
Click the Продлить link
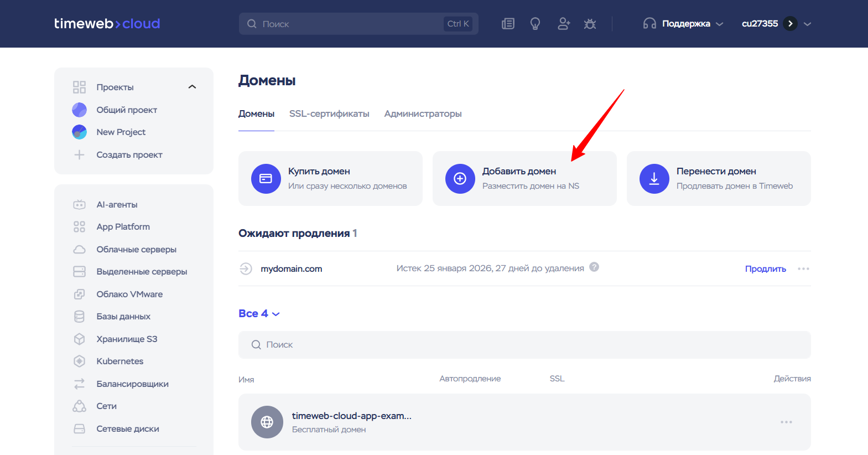coord(765,269)
